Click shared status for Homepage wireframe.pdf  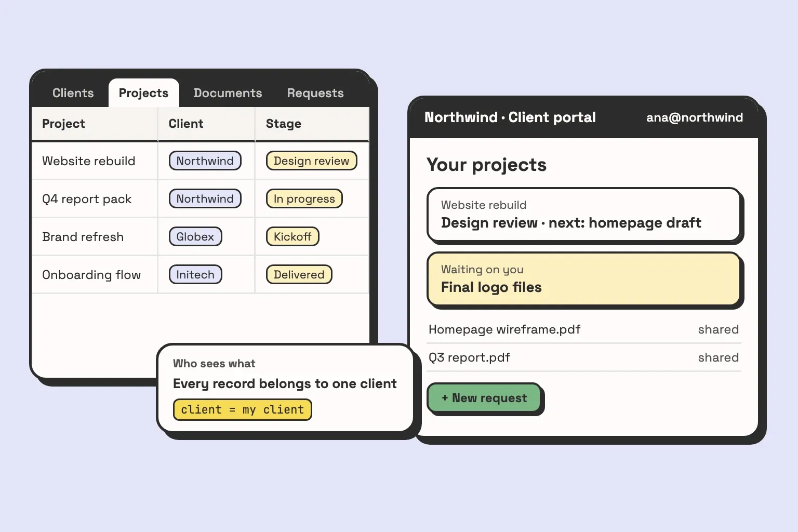pos(719,329)
